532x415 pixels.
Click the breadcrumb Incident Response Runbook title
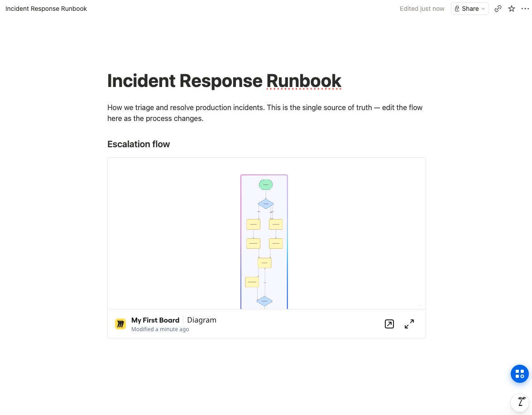46,9
